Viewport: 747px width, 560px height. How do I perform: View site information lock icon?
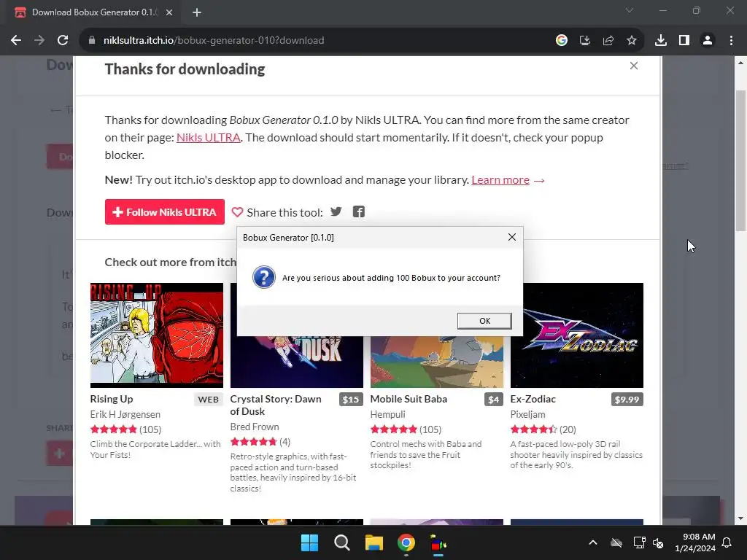(92, 41)
